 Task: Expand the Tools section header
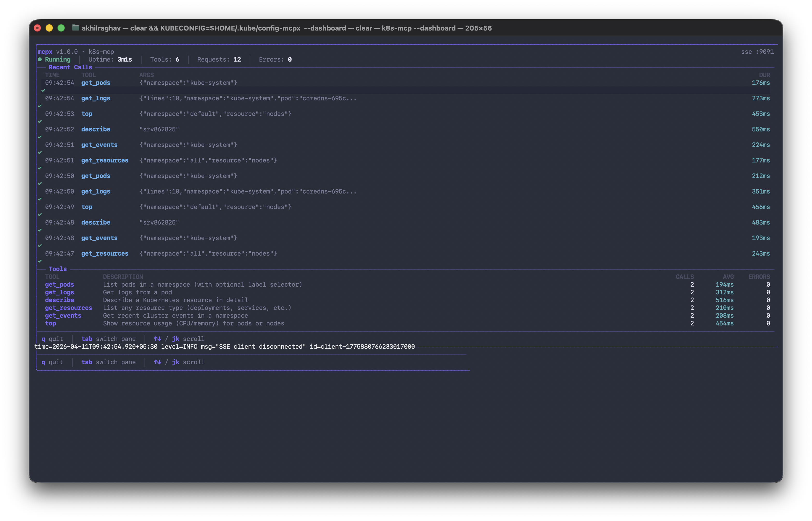[57, 269]
